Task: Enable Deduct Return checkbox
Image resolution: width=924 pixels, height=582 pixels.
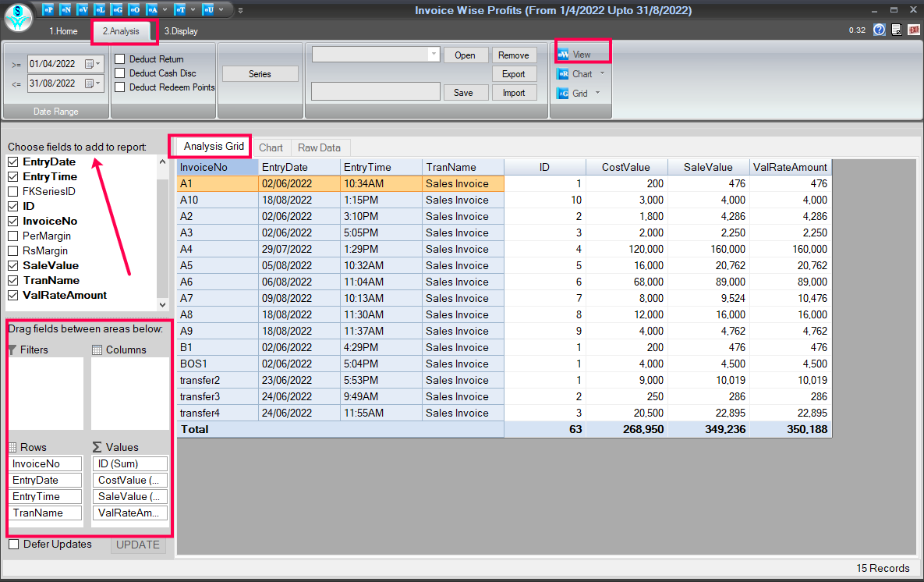Action: click(x=119, y=59)
